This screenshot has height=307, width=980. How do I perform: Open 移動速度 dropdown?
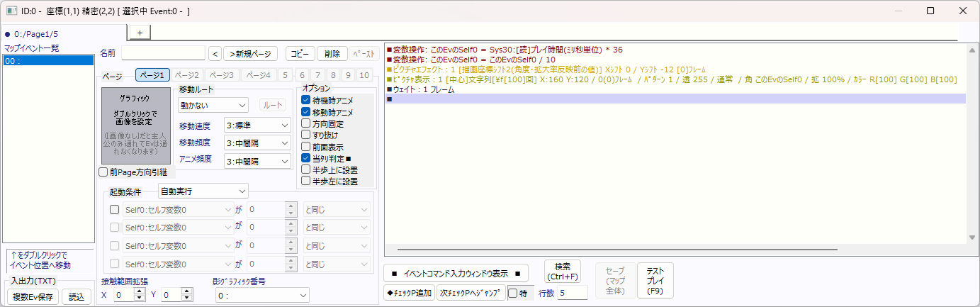point(257,125)
